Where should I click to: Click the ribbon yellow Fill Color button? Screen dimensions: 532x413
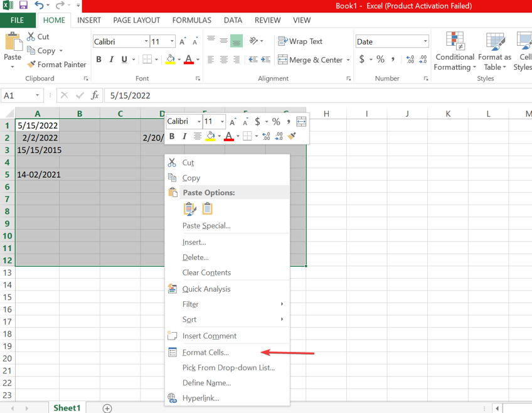pyautogui.click(x=170, y=60)
